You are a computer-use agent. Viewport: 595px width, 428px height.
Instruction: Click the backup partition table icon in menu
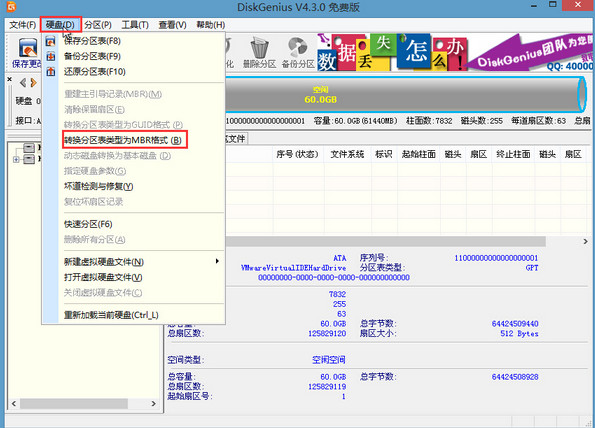tap(50, 56)
